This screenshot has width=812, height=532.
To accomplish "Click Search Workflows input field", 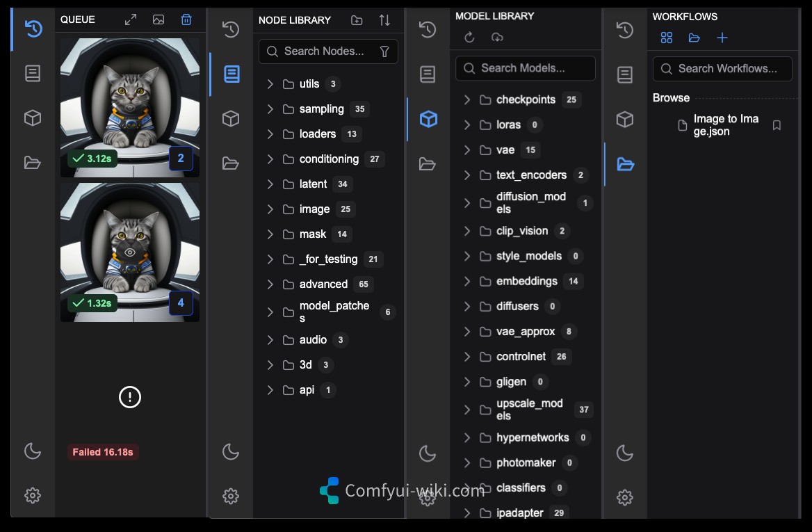I will tap(722, 69).
